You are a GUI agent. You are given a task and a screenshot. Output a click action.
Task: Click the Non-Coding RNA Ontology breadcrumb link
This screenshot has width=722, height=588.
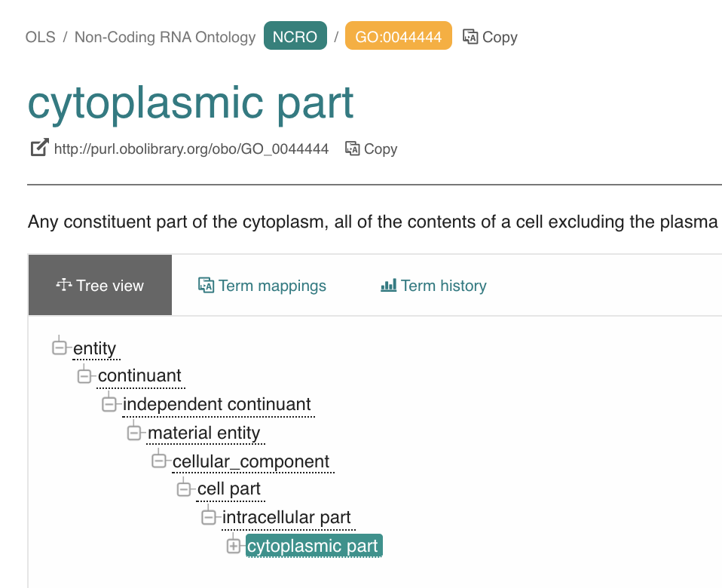pos(166,36)
